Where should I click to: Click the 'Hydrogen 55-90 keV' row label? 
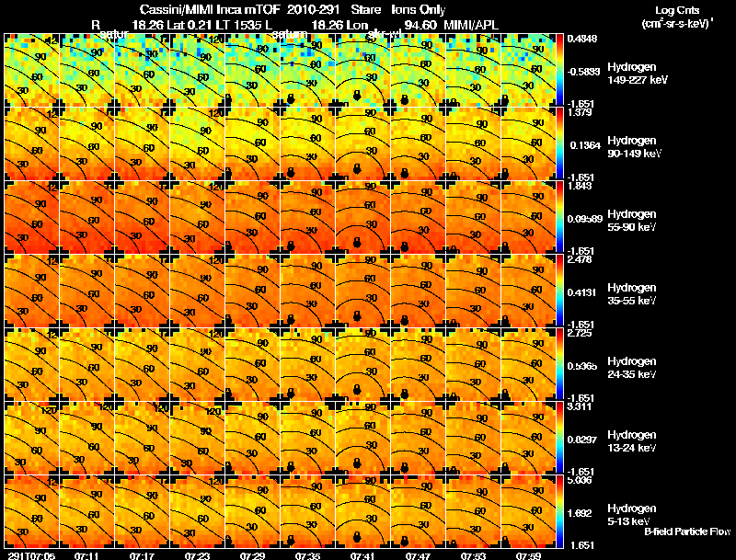[x=632, y=221]
